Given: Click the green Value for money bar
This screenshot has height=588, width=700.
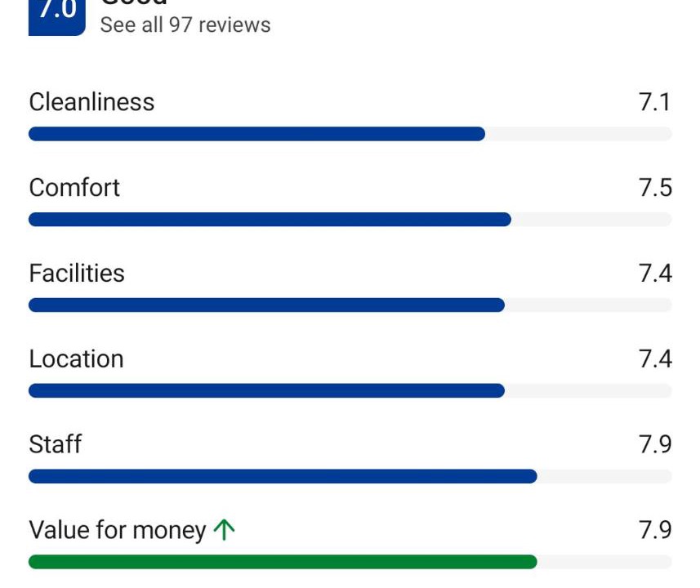Looking at the screenshot, I should pyautogui.click(x=283, y=562).
